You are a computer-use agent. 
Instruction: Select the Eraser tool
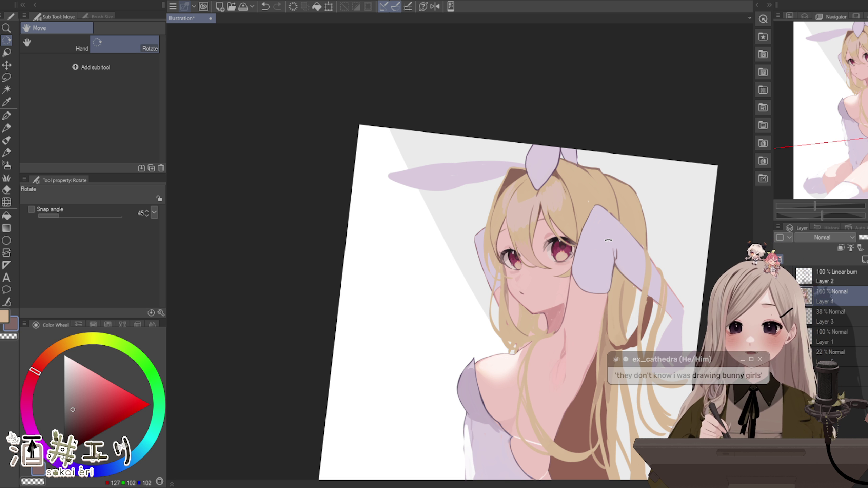coord(6,190)
